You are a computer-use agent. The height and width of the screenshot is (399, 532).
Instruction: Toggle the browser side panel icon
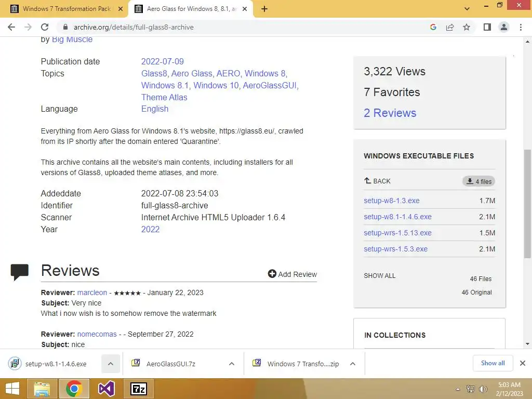click(487, 27)
